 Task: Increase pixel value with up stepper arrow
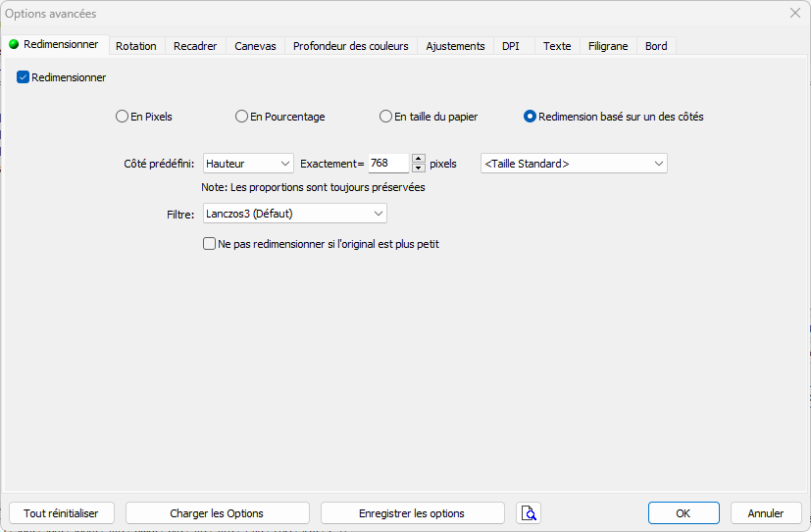point(419,159)
